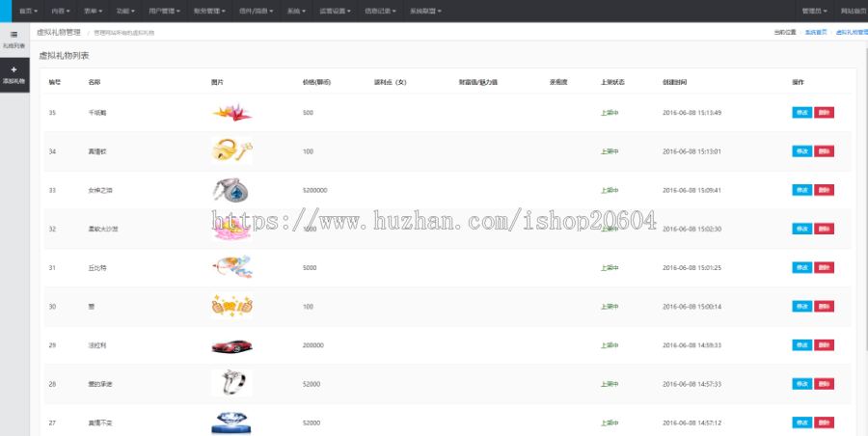The image size is (868, 436).
Task: Click the red delete button for gift 35
Action: pos(824,113)
